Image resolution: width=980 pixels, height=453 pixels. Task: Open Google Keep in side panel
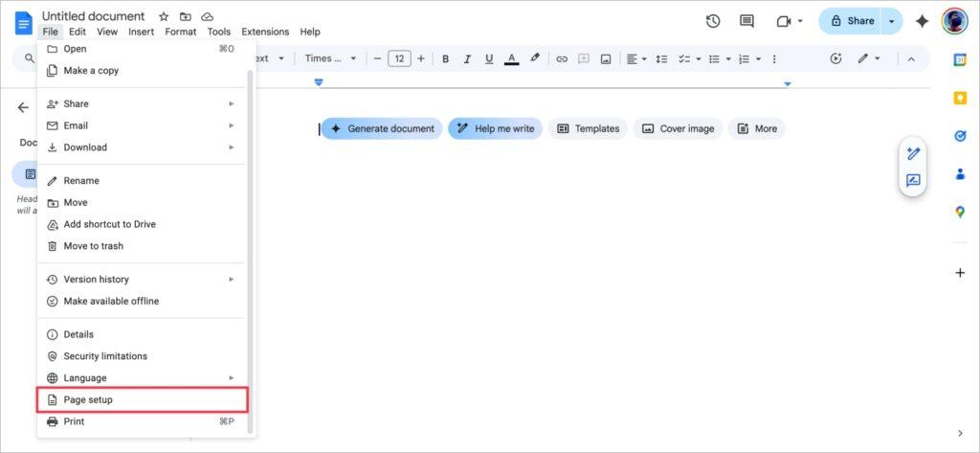961,99
